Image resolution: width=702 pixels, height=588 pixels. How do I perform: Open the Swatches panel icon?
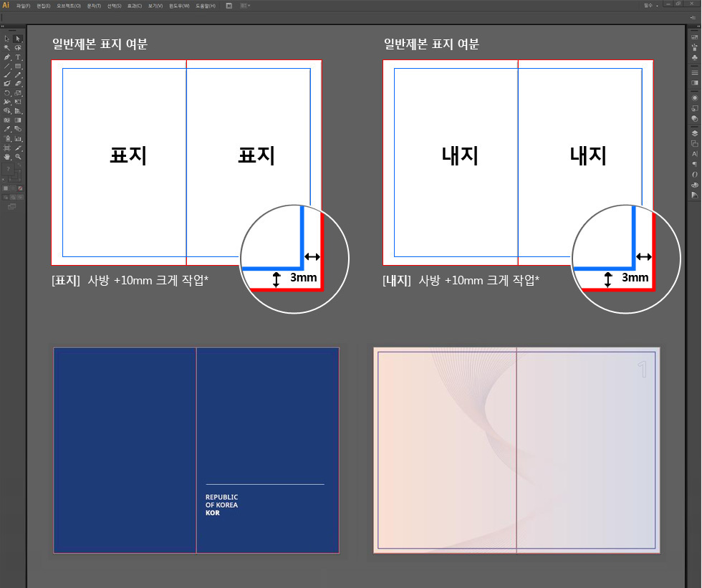click(x=695, y=37)
